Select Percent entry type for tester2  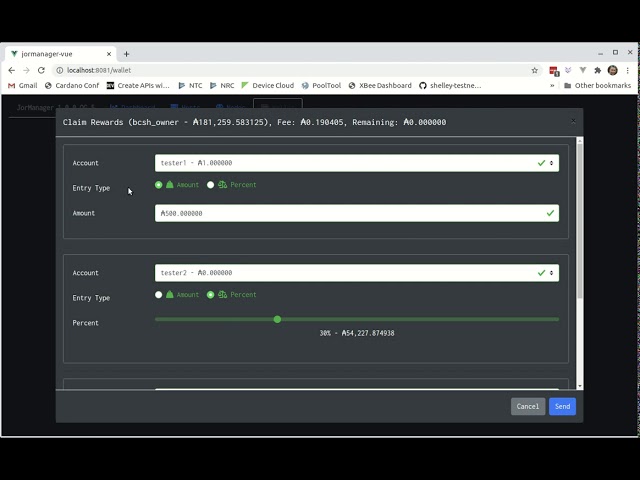click(x=210, y=295)
